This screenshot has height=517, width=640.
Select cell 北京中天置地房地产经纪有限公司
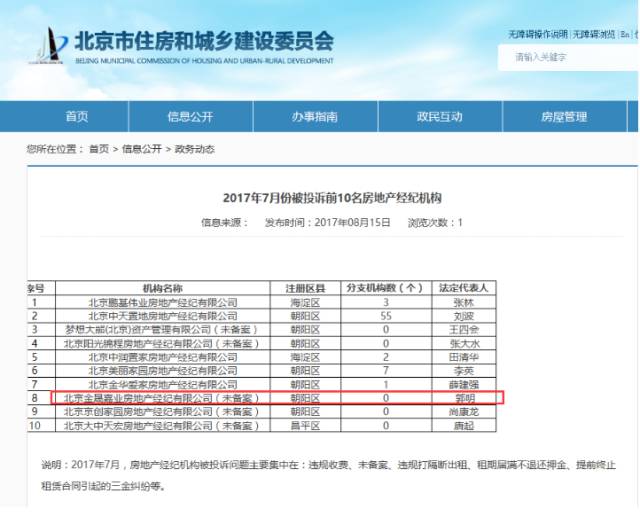coord(163,316)
